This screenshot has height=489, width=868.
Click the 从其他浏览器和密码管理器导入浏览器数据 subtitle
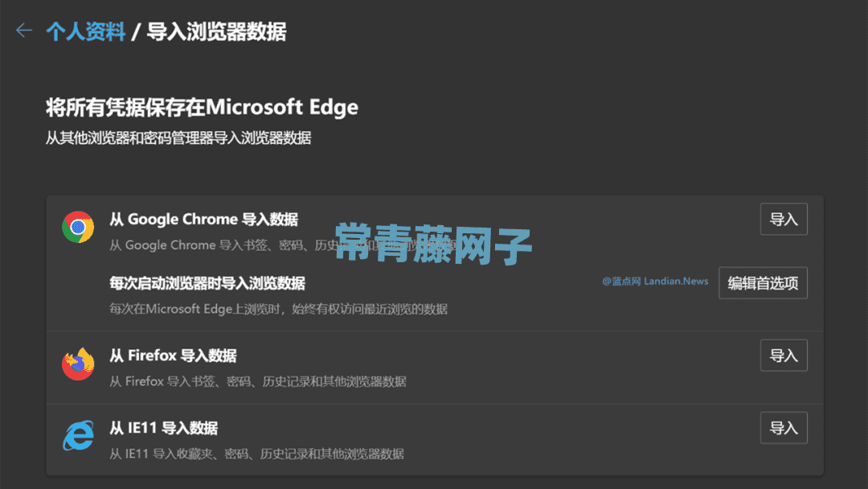coord(178,138)
